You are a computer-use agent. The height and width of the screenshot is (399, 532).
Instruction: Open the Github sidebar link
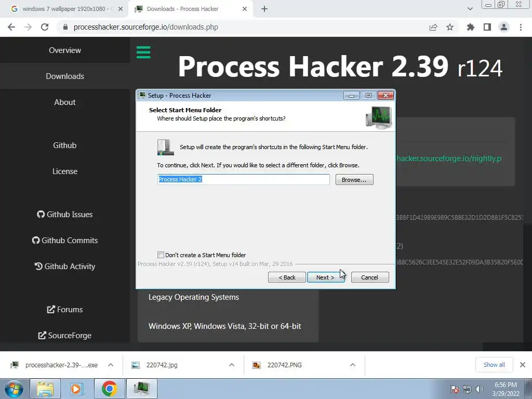(x=65, y=145)
